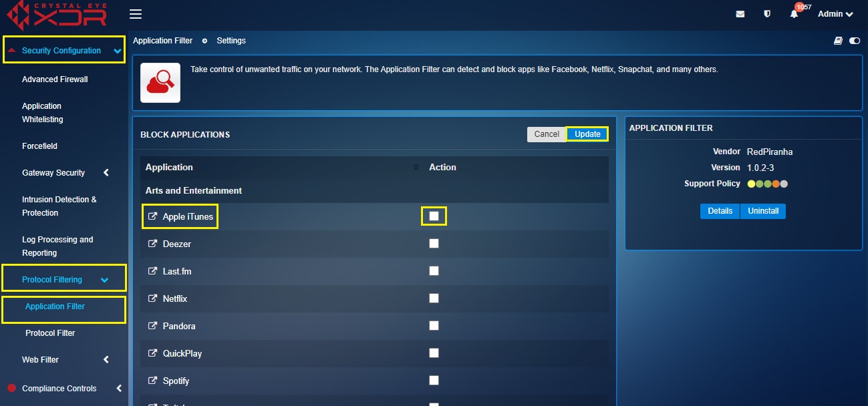Click the version value 1.0.2-3
The image size is (868, 406).
pos(760,168)
